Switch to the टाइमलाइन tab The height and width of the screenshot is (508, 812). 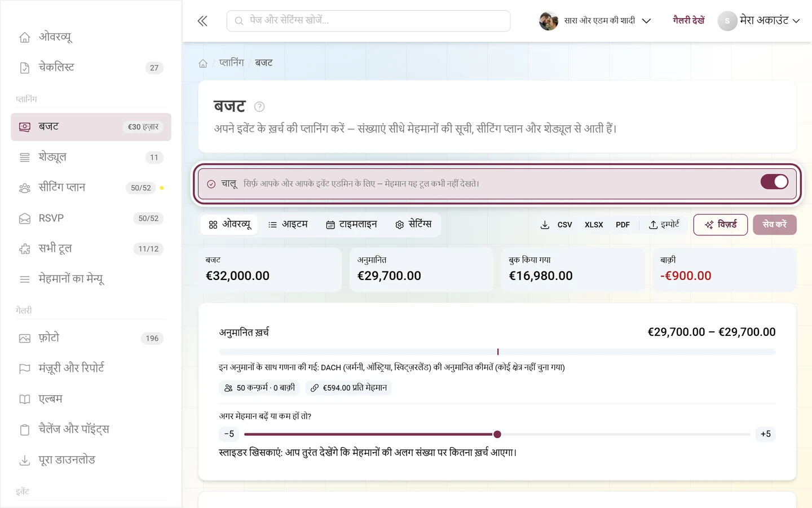point(351,225)
